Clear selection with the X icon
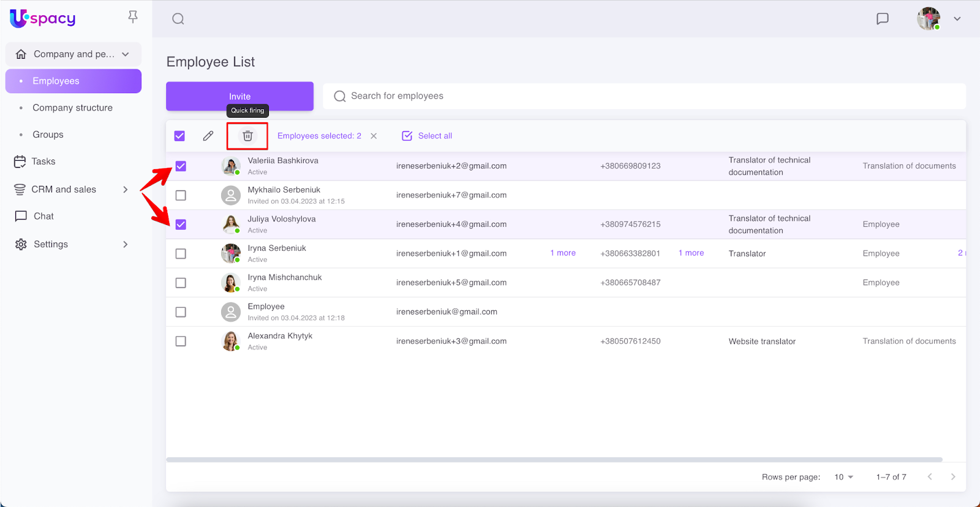Image resolution: width=980 pixels, height=507 pixels. pos(374,136)
